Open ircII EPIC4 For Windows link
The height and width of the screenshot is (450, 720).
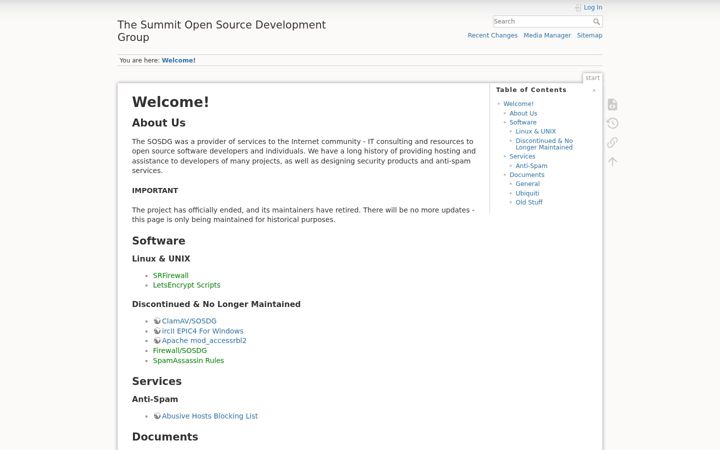tap(202, 331)
